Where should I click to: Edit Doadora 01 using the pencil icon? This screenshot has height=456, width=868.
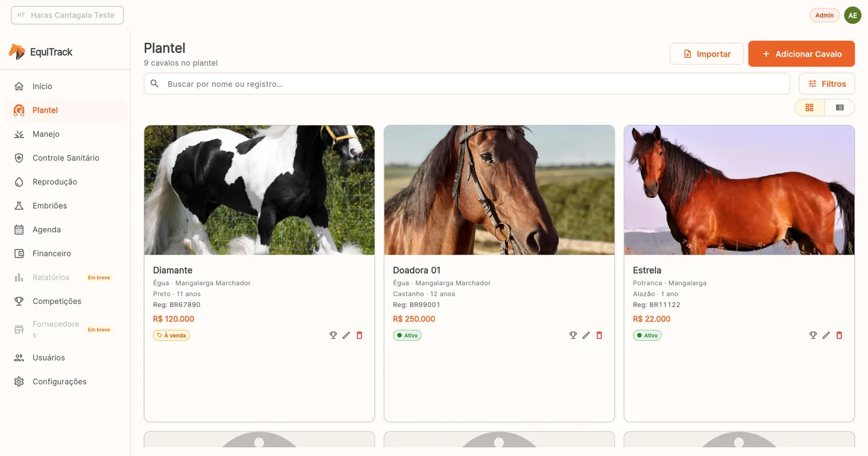[587, 335]
